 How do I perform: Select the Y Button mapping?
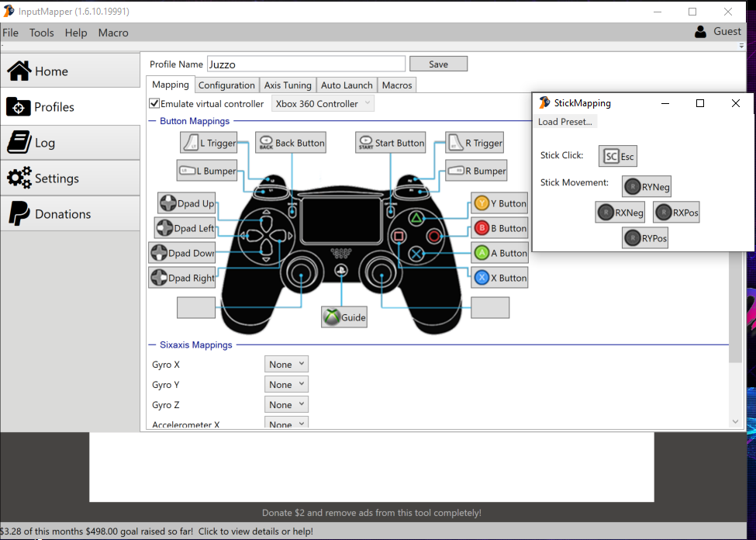point(499,203)
